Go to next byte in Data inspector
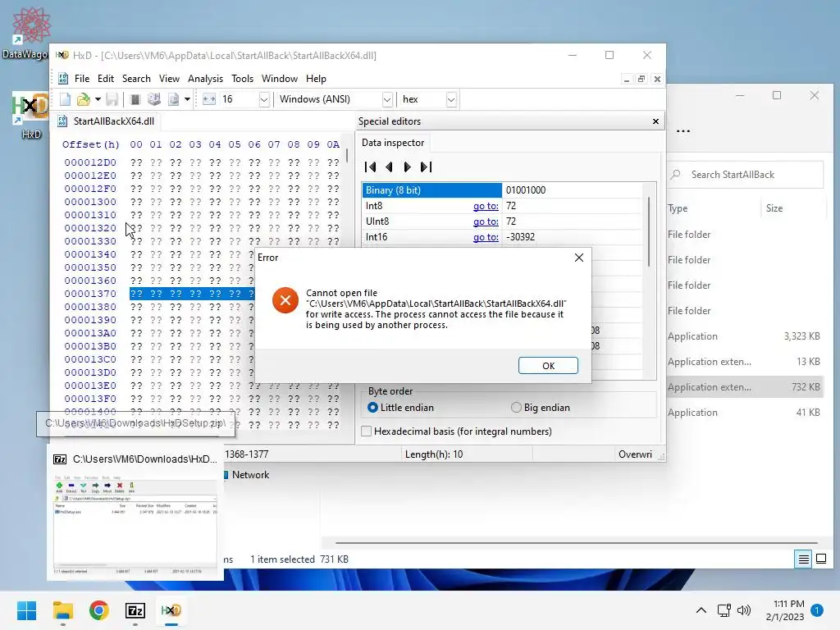The image size is (840, 630). tap(407, 167)
